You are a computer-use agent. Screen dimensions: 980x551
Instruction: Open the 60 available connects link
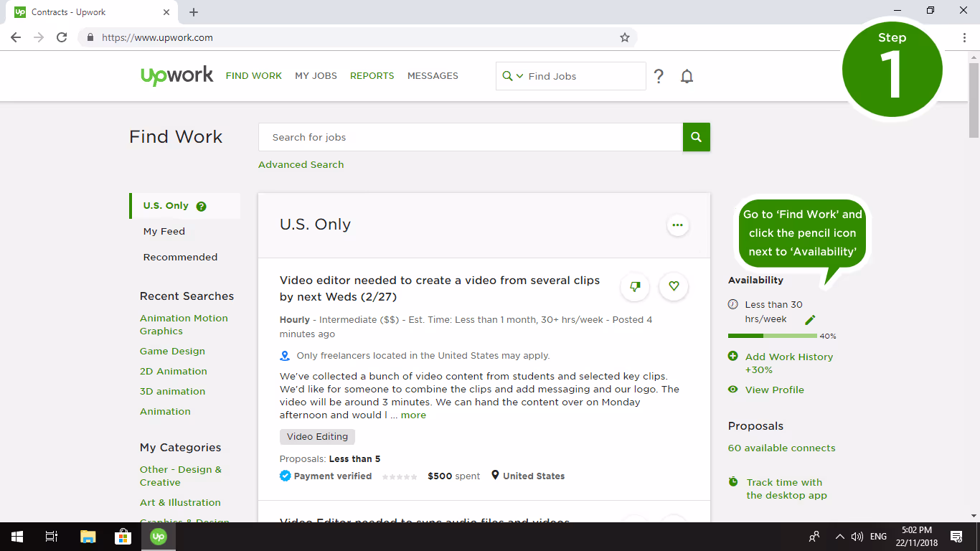(781, 448)
